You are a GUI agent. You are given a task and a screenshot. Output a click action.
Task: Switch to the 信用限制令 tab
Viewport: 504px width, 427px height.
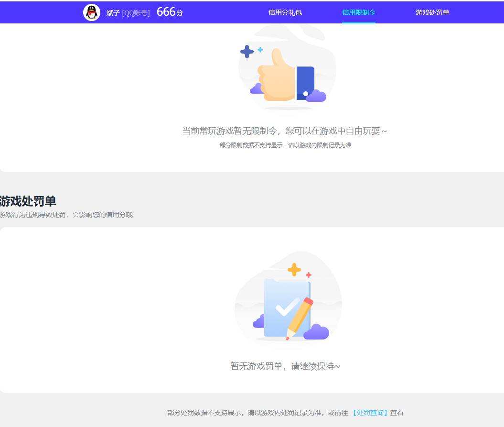(358, 12)
